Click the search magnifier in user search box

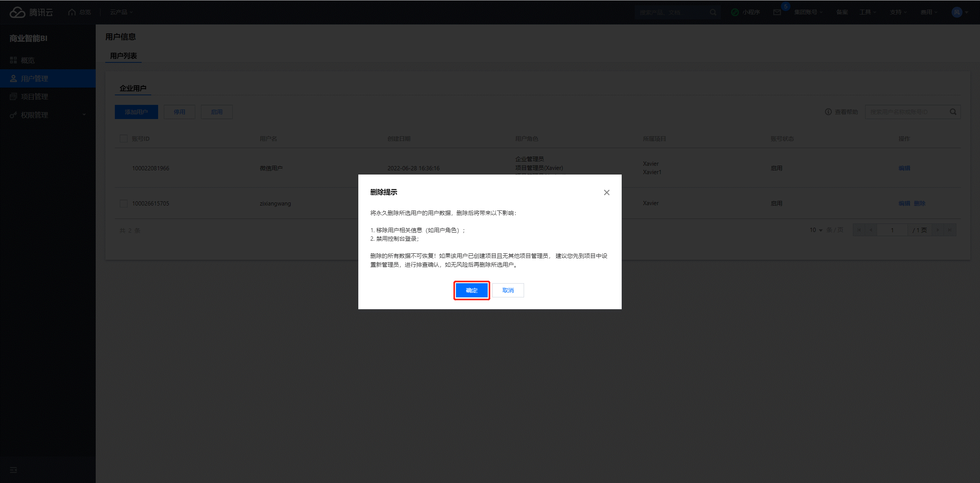tap(953, 112)
